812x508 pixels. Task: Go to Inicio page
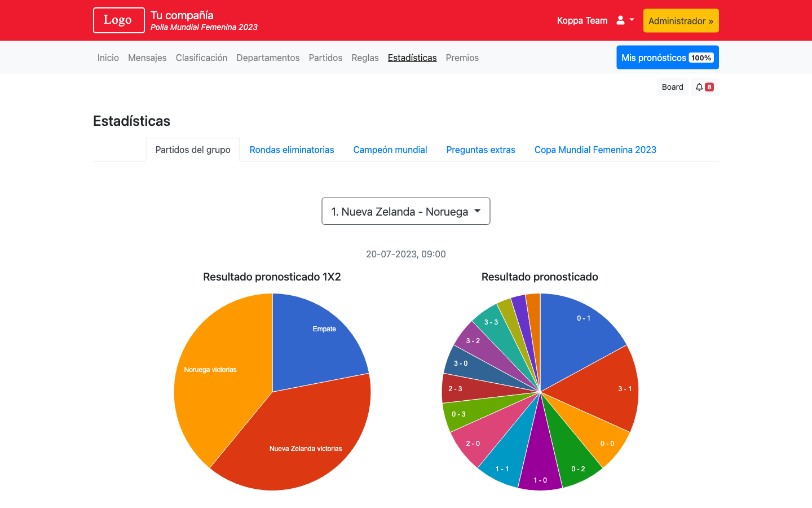coord(108,58)
